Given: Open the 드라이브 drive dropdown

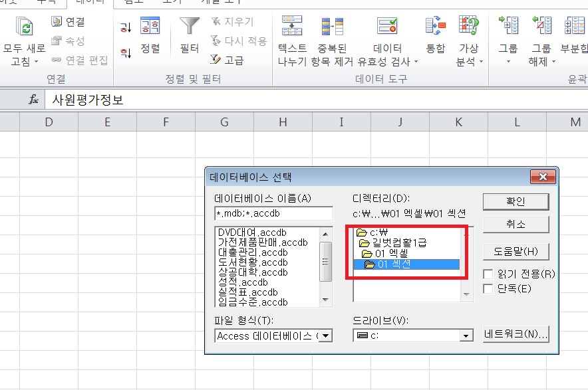Looking at the screenshot, I should (x=466, y=336).
